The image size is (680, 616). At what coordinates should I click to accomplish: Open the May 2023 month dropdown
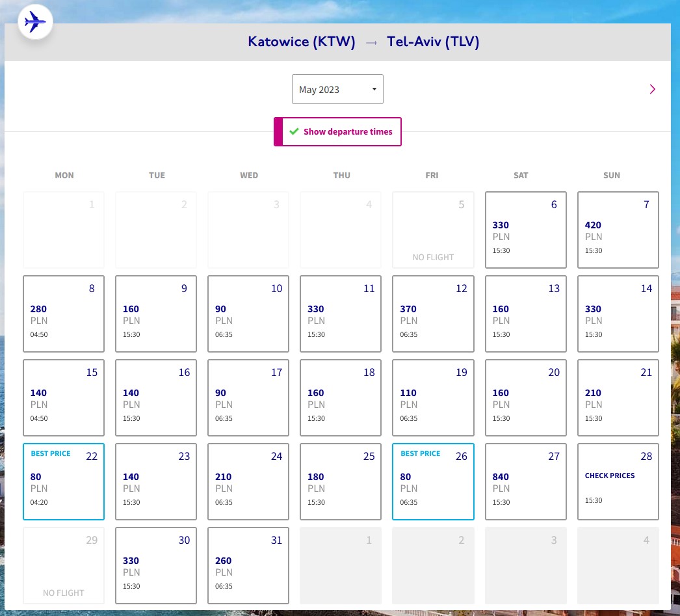[337, 89]
